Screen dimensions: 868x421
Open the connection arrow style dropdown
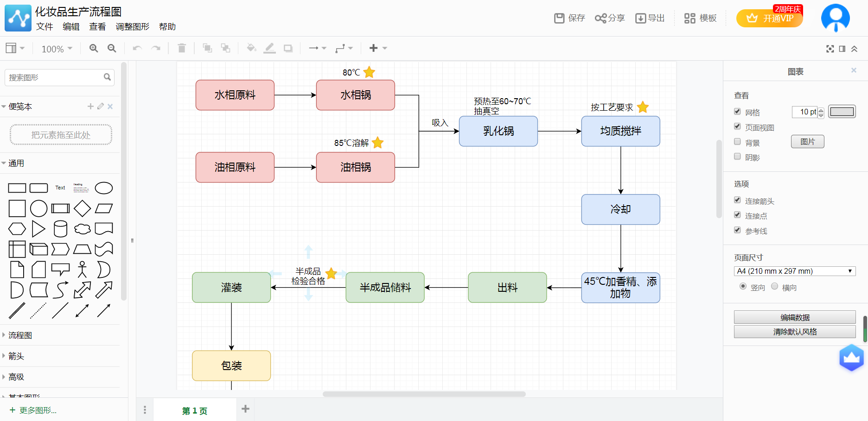(318, 48)
